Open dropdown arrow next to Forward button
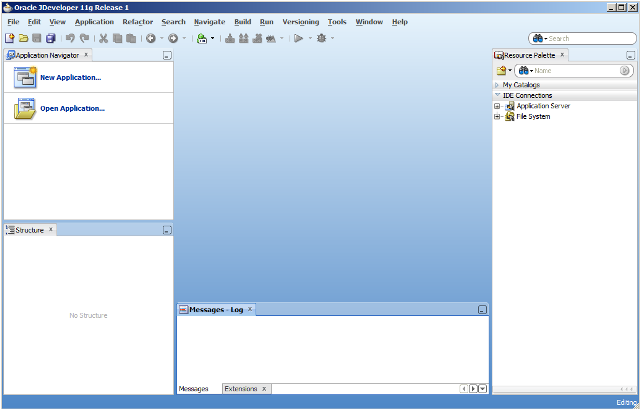Image resolution: width=640 pixels, height=409 pixels. [x=184, y=38]
